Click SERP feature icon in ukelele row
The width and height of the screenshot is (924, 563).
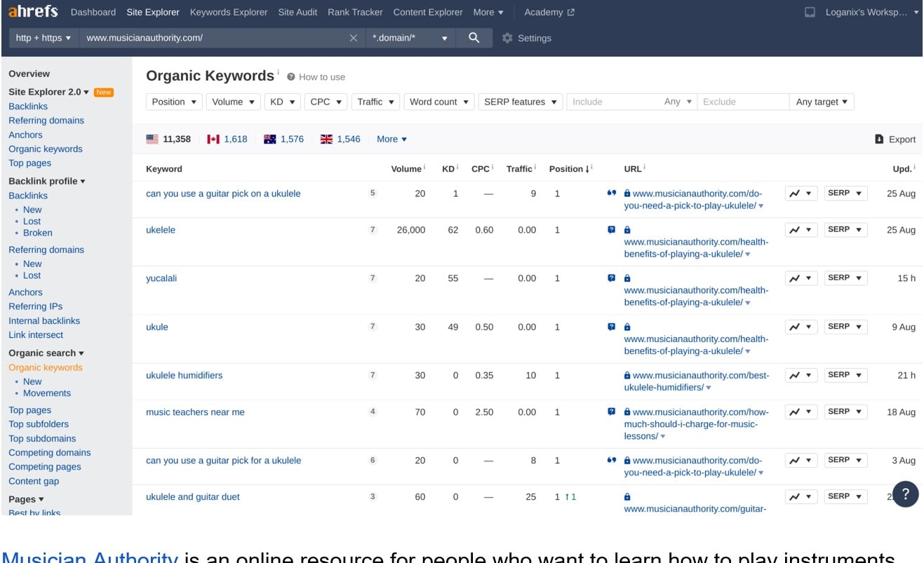pyautogui.click(x=611, y=229)
